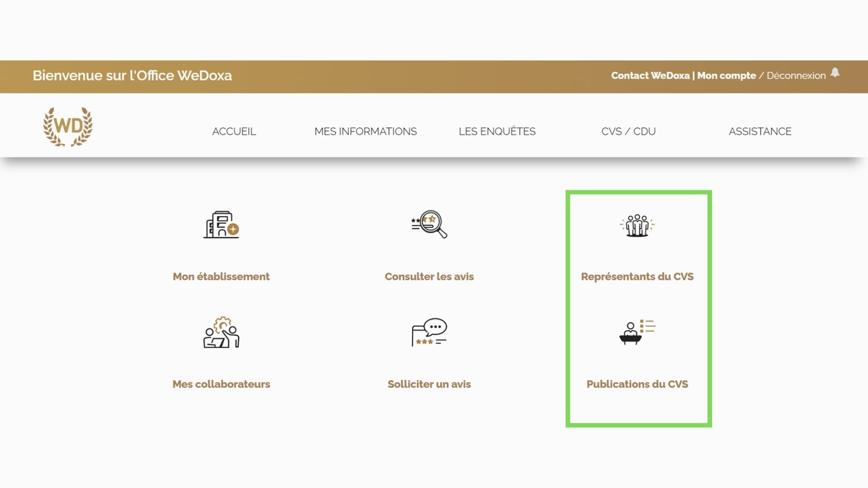This screenshot has width=868, height=488.
Task: Open the Assistance menu item
Action: [760, 131]
